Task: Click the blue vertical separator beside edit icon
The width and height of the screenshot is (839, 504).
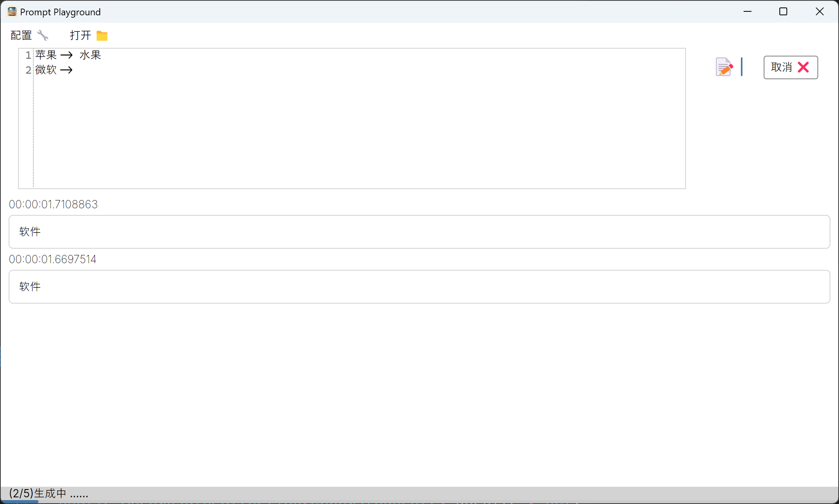Action: [742, 67]
